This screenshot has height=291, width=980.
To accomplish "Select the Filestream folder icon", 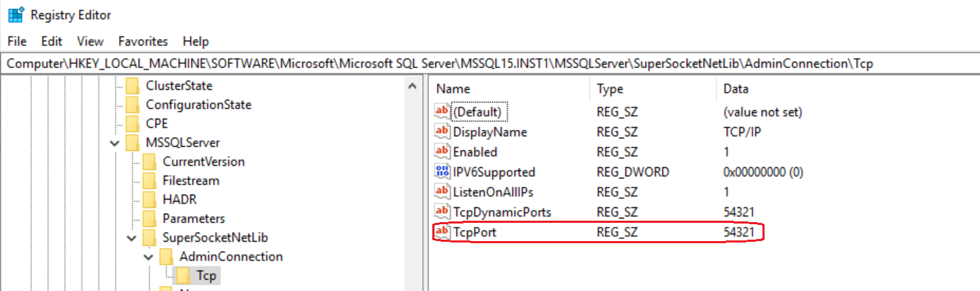I will (150, 181).
